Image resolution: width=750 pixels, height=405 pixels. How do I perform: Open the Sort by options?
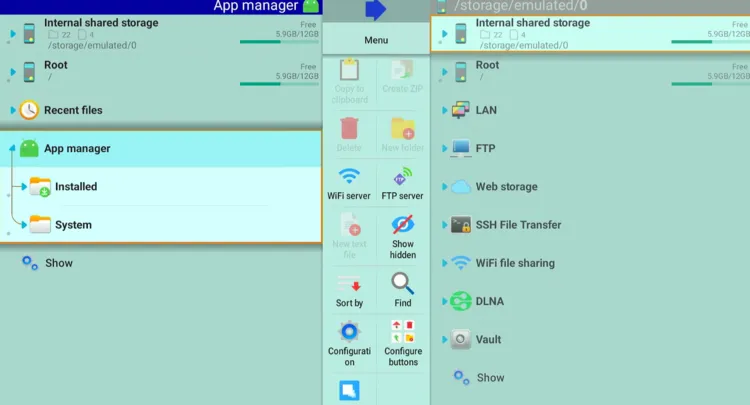click(349, 290)
